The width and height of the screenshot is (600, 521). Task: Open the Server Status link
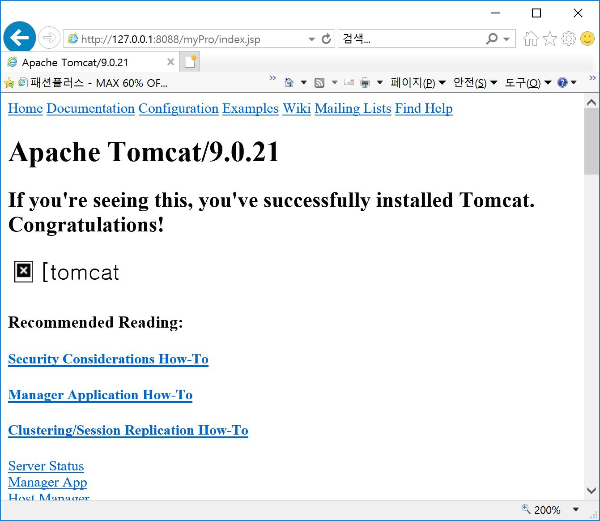[46, 466]
